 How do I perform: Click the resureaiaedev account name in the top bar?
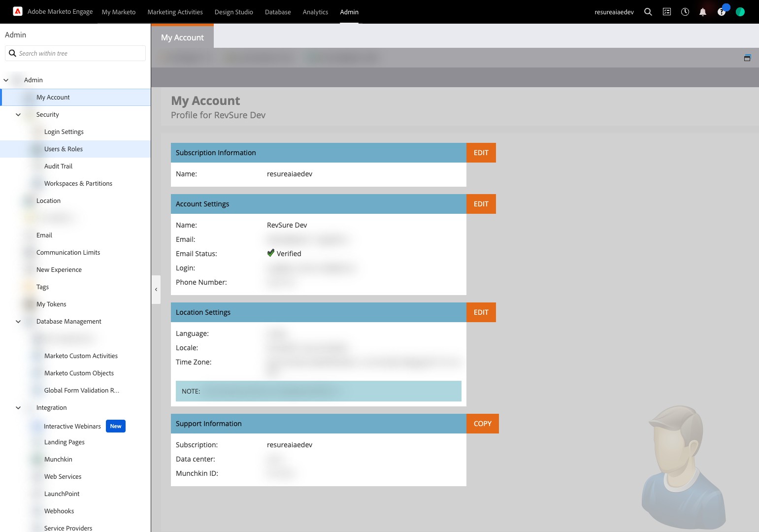(614, 12)
